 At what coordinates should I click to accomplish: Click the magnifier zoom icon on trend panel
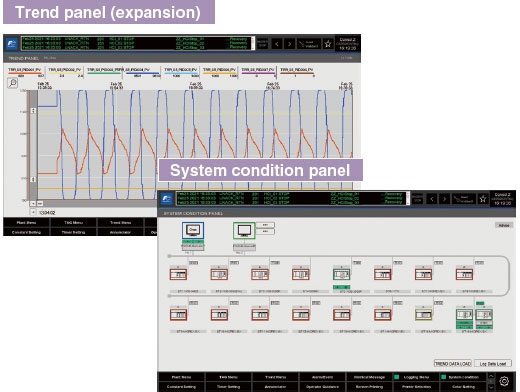pyautogui.click(x=13, y=83)
